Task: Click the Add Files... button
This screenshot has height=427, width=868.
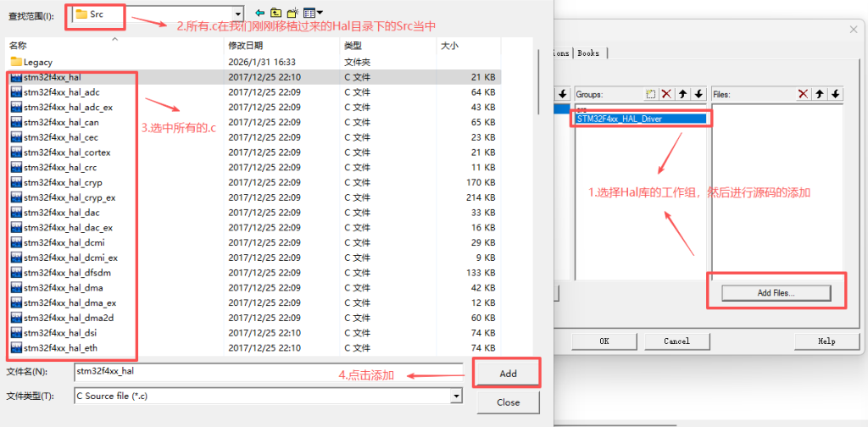Action: coord(776,292)
